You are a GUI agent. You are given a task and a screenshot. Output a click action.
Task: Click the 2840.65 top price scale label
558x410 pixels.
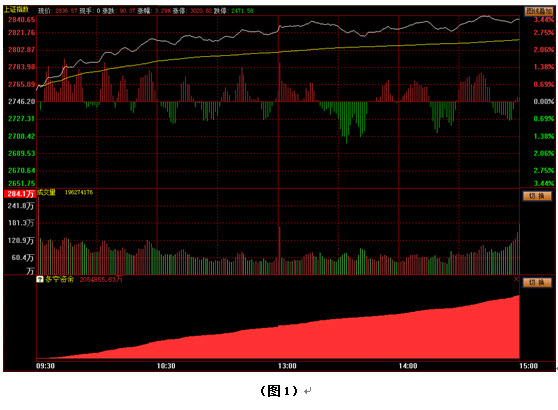point(22,20)
